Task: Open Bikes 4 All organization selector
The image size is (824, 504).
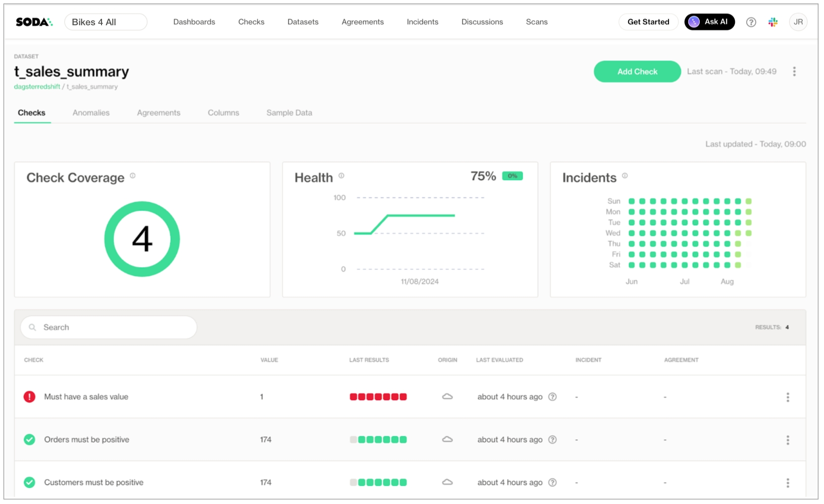Action: (105, 22)
